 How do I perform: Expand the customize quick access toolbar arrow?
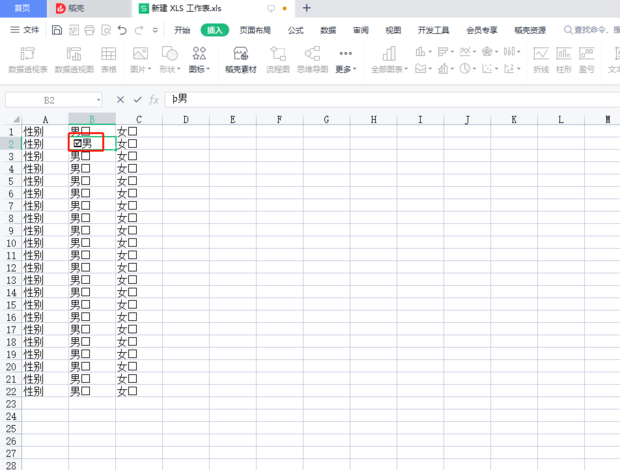click(155, 30)
